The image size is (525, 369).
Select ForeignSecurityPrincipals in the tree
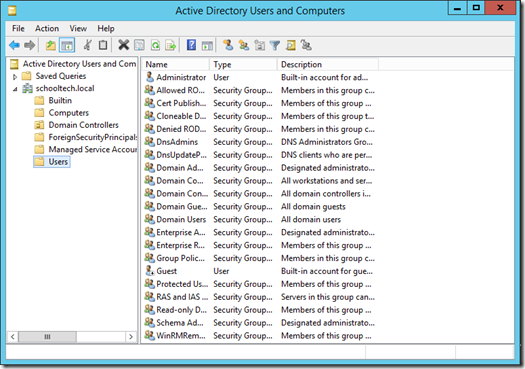pyautogui.click(x=93, y=137)
